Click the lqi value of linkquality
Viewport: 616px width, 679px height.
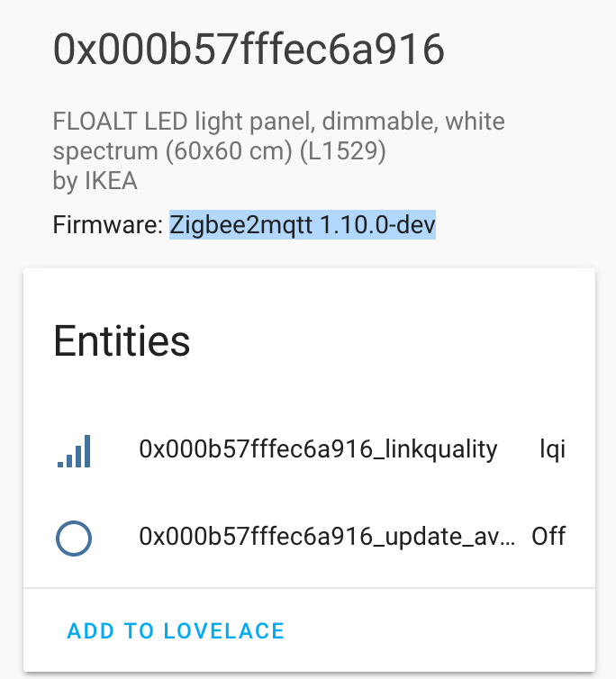tap(552, 449)
